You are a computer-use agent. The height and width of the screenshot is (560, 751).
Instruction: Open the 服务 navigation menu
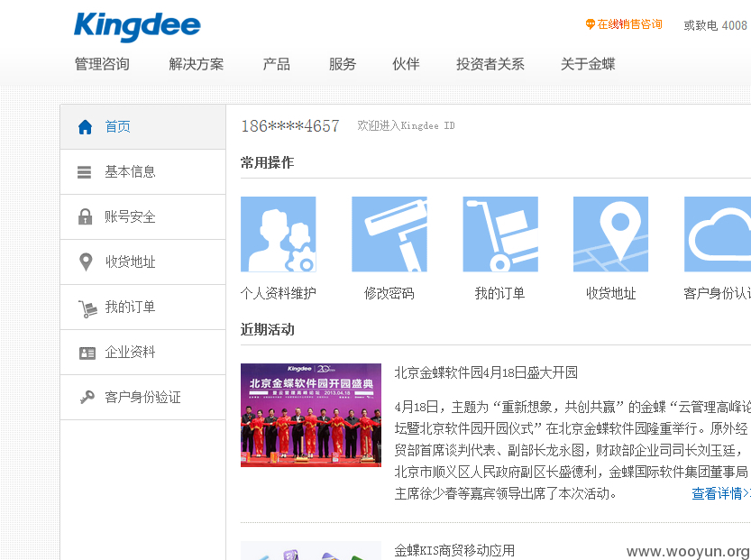[x=343, y=64]
